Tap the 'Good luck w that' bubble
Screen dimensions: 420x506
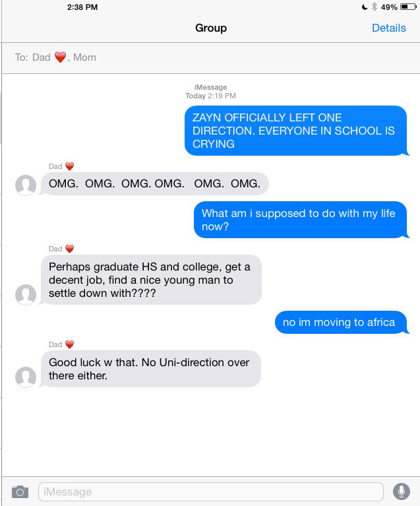150,369
